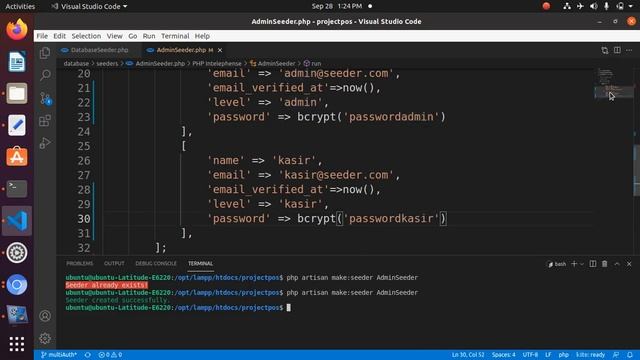Create a new terminal with the plus icon

point(574,264)
